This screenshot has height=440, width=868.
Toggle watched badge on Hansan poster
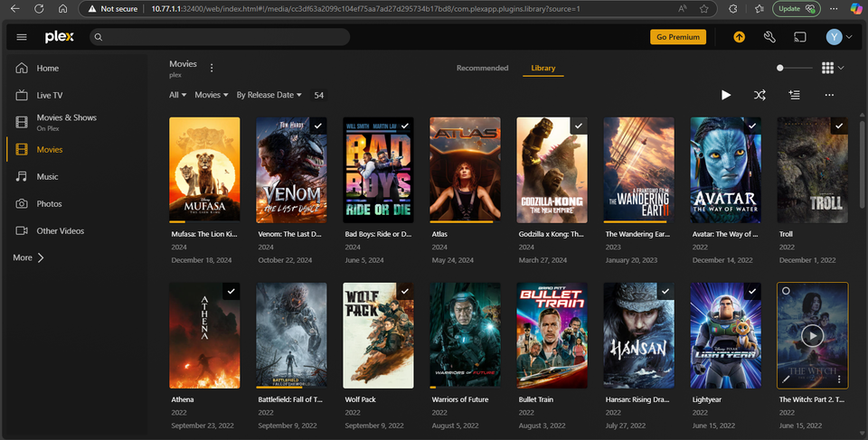(665, 291)
